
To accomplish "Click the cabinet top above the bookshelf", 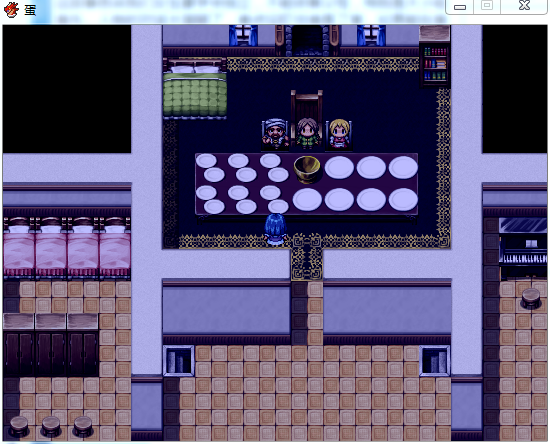I will click(x=435, y=34).
